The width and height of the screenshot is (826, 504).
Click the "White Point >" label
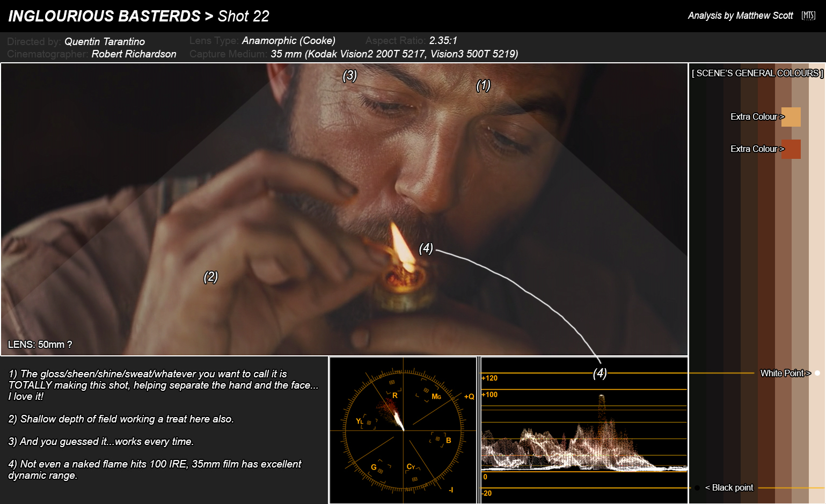pos(785,373)
